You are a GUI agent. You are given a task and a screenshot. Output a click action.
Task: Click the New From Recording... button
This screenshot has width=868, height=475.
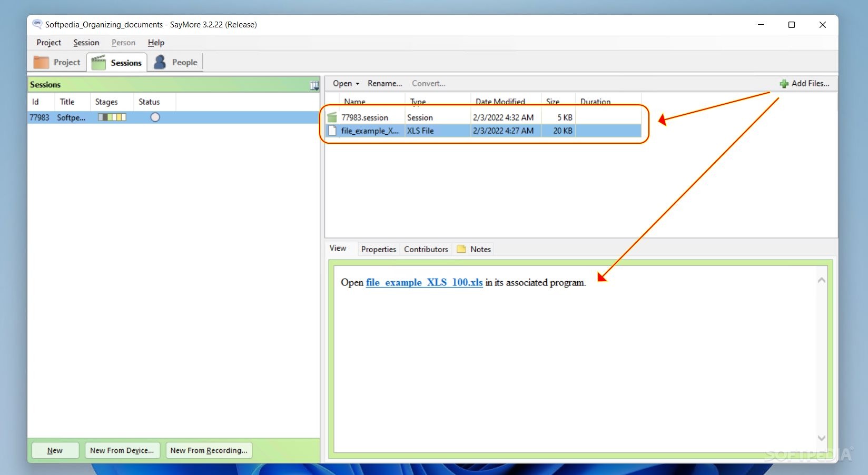(209, 450)
